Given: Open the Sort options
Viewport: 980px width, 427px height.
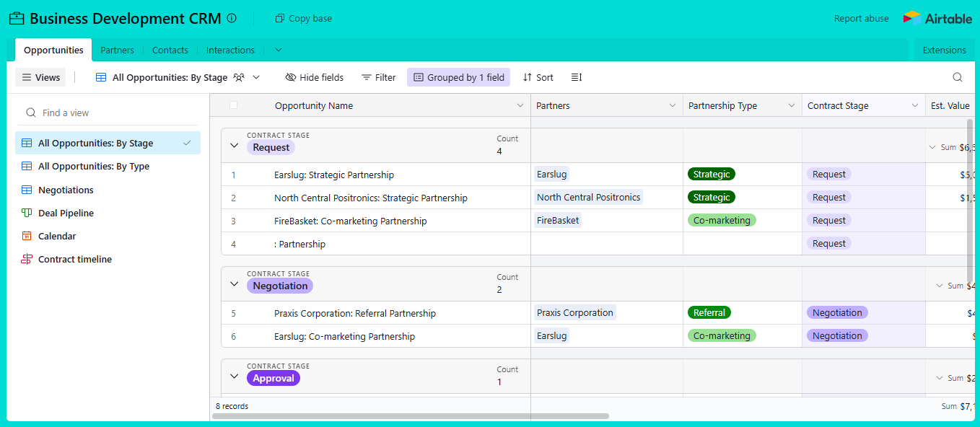Looking at the screenshot, I should coord(538,77).
